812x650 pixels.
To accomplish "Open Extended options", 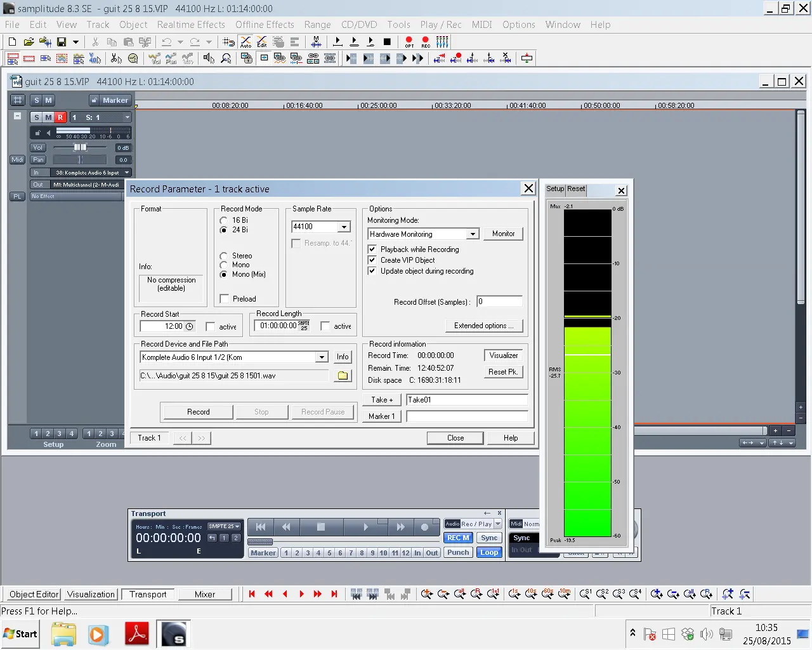I will (484, 326).
